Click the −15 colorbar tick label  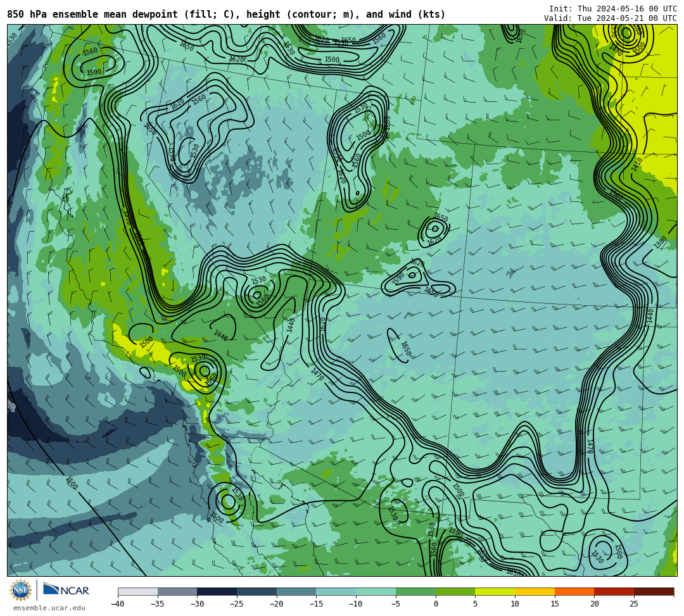point(316,604)
